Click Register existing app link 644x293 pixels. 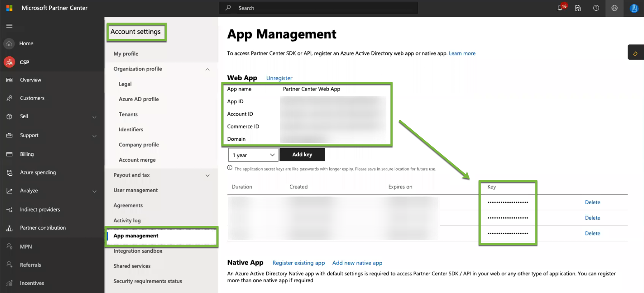[x=299, y=263]
